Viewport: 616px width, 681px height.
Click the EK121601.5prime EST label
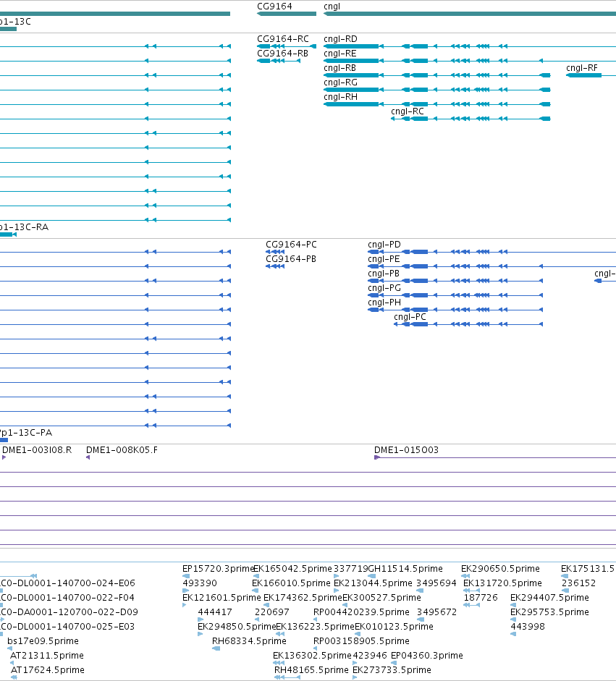[x=221, y=598]
